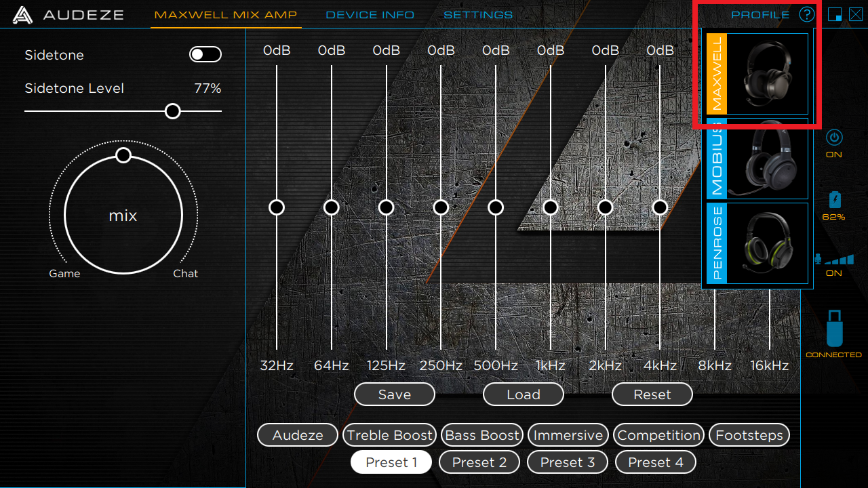
Task: Click the USB dongle connected icon
Action: 834,329
